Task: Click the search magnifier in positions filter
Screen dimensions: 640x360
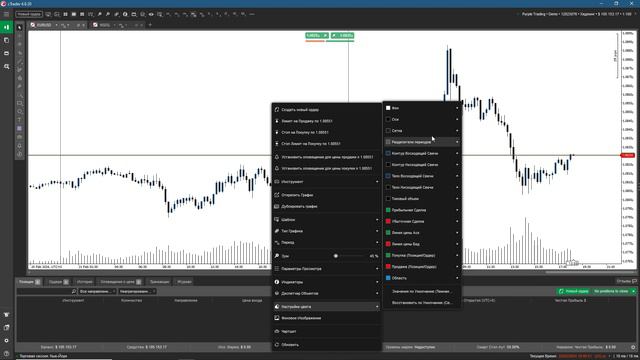Action: click(x=74, y=291)
